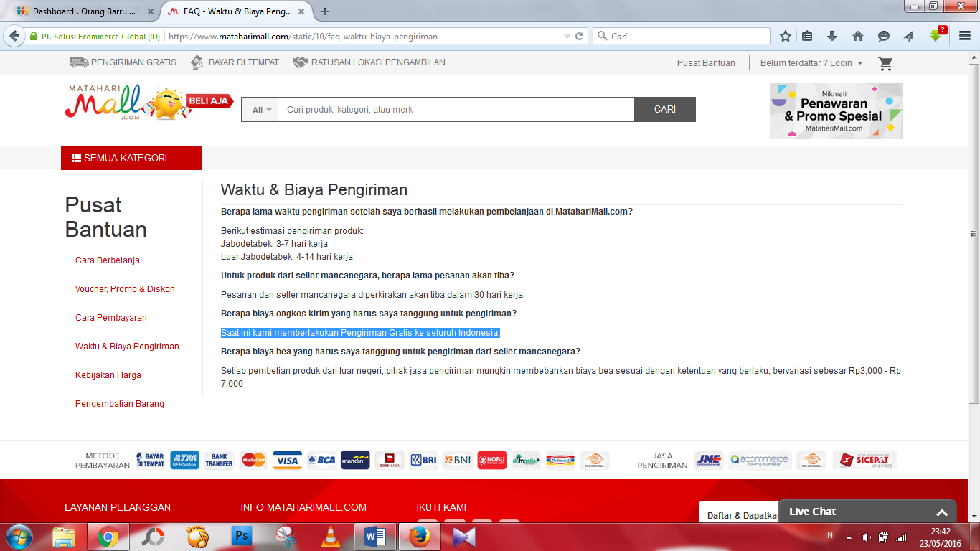Screen dimensions: 980x551
Task: Click the IN language indicator
Action: (x=829, y=536)
